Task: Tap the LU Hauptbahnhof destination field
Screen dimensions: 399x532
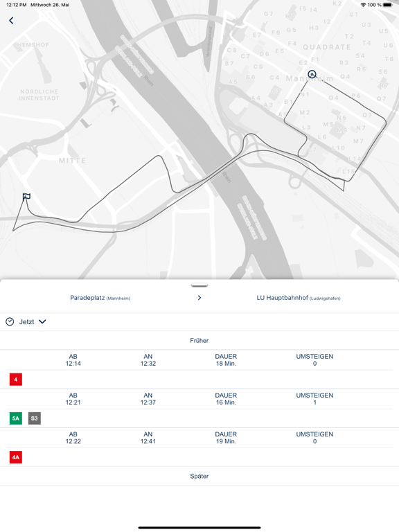Action: pyautogui.click(x=299, y=298)
